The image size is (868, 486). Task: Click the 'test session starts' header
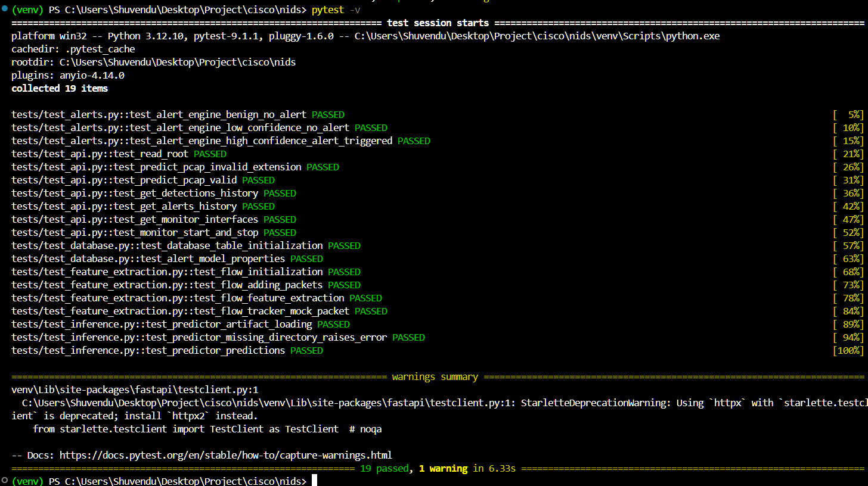click(x=438, y=23)
